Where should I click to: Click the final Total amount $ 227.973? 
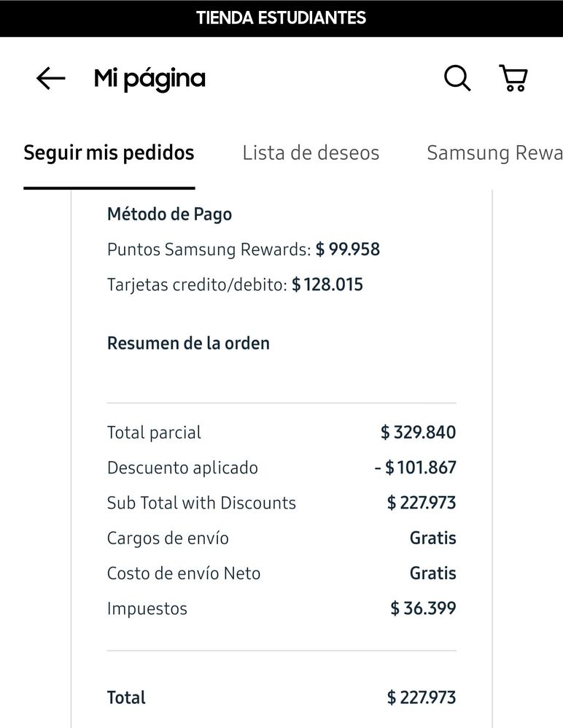tap(422, 697)
